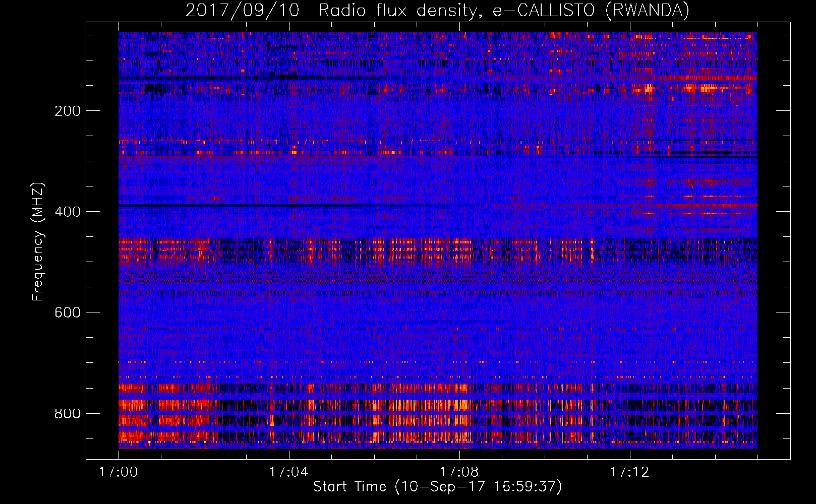Click the 17:08 time tick label
This screenshot has height=504, width=816.
[459, 472]
